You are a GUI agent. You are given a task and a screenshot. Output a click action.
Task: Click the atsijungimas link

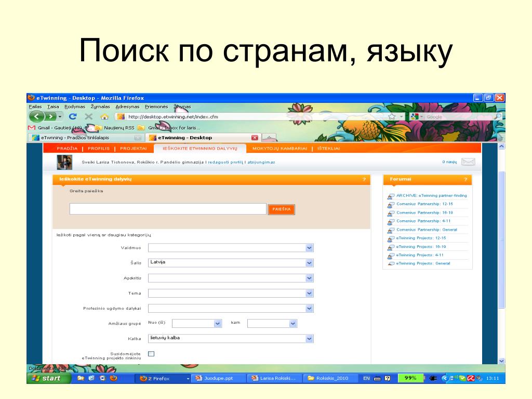[x=261, y=162]
